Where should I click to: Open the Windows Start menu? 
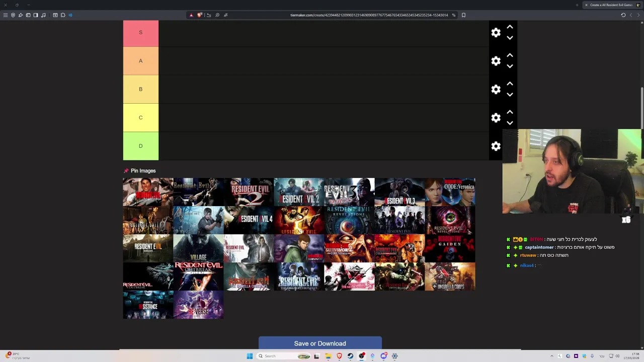250,356
